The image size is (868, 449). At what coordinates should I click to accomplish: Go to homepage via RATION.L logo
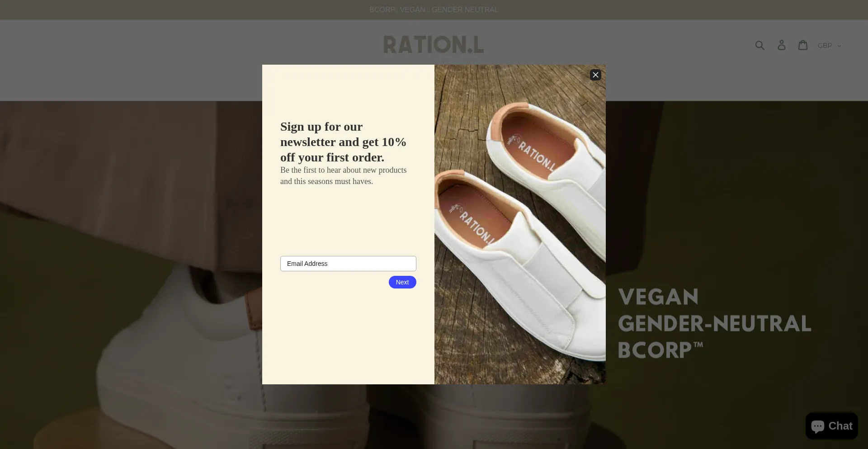(434, 45)
